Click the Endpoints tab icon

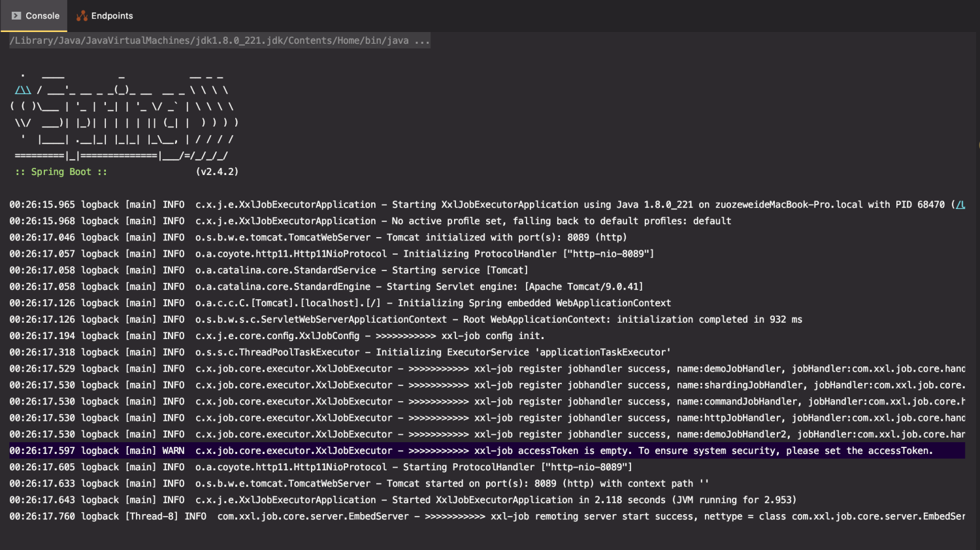click(82, 16)
